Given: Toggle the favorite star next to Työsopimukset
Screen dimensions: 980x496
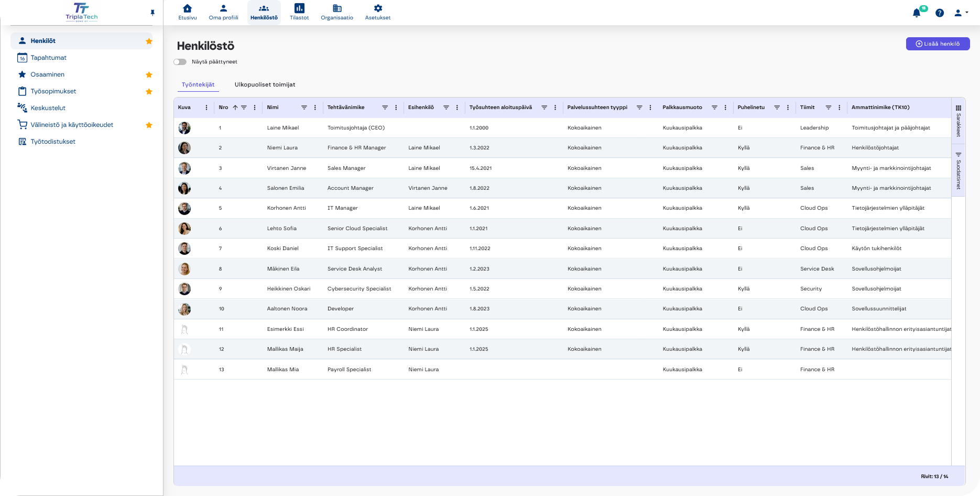Looking at the screenshot, I should point(149,91).
